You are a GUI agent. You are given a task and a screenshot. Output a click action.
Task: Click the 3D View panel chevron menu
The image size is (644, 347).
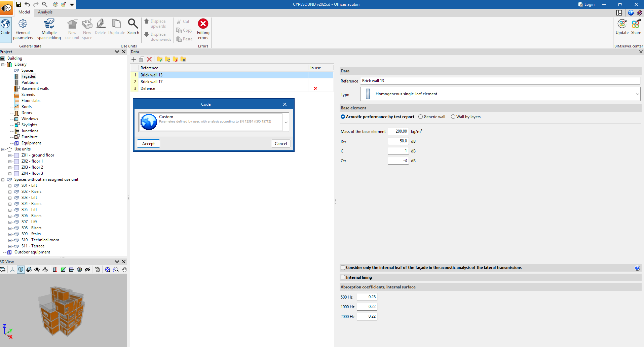[117, 262]
